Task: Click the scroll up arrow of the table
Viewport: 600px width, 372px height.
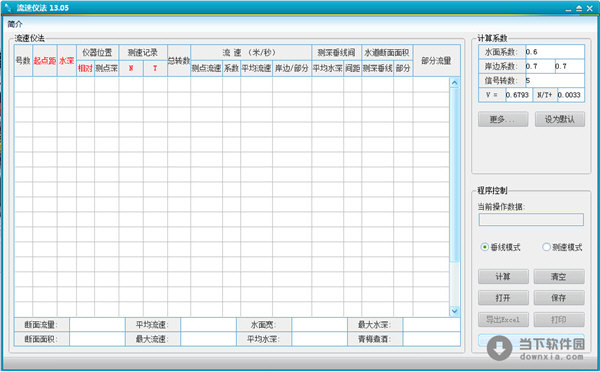Action: 455,83
